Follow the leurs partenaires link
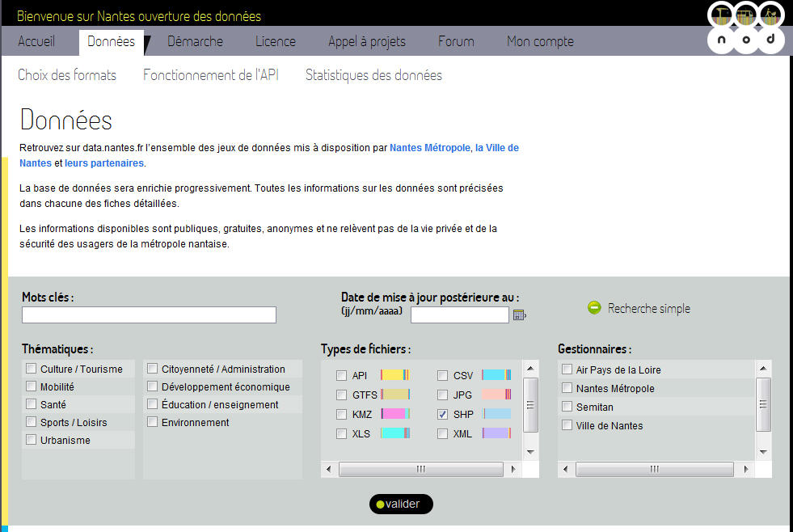 tap(104, 163)
